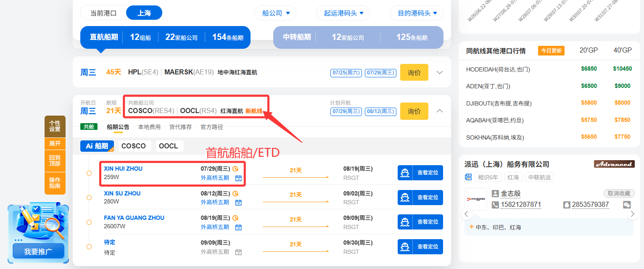Click ship icon for XIN HUI ZHOU booking

pyautogui.click(x=405, y=173)
